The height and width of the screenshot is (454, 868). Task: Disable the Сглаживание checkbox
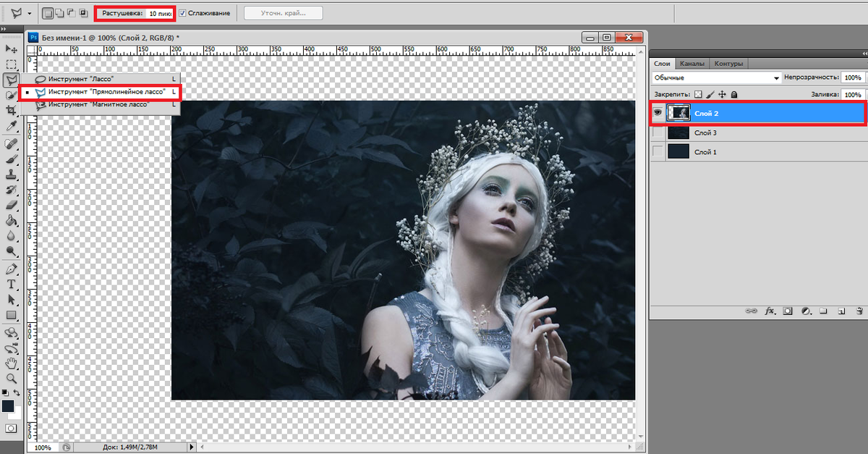[x=182, y=13]
